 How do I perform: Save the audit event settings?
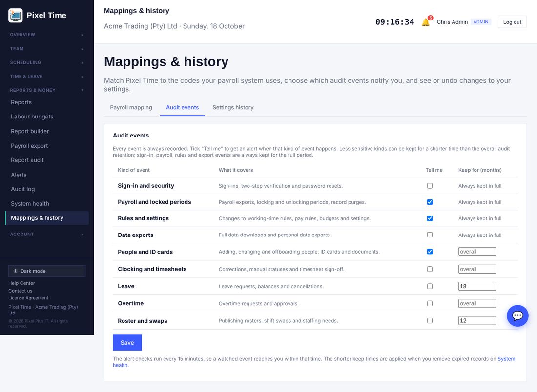click(127, 342)
